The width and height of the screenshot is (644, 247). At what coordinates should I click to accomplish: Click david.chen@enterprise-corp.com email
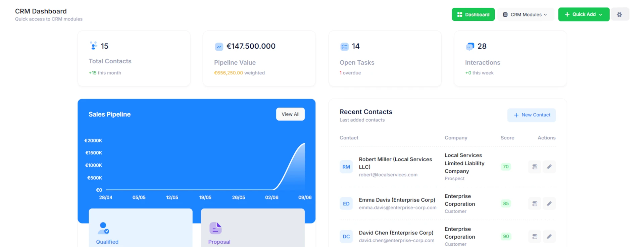pos(396,240)
